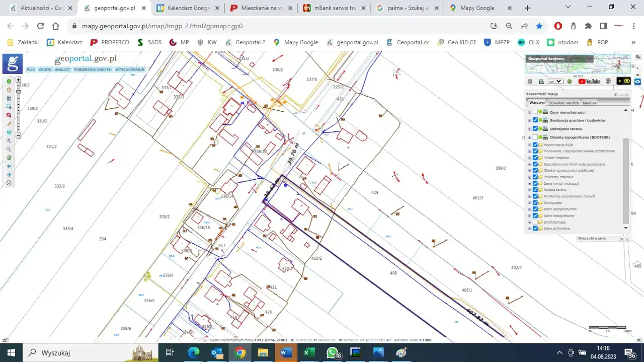Viewport: 644px width, 362px height.
Task: Click the Windows taskbar search box
Action: pos(55,353)
